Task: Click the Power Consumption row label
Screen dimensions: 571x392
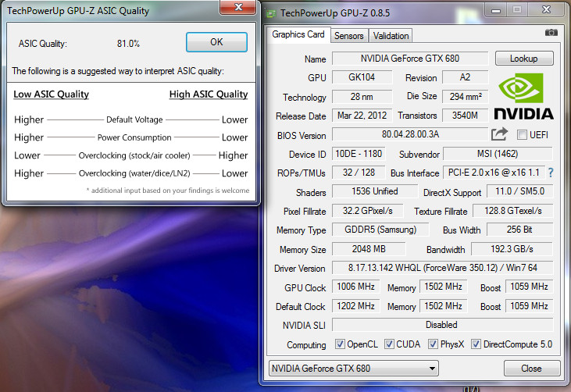Action: pyautogui.click(x=134, y=137)
